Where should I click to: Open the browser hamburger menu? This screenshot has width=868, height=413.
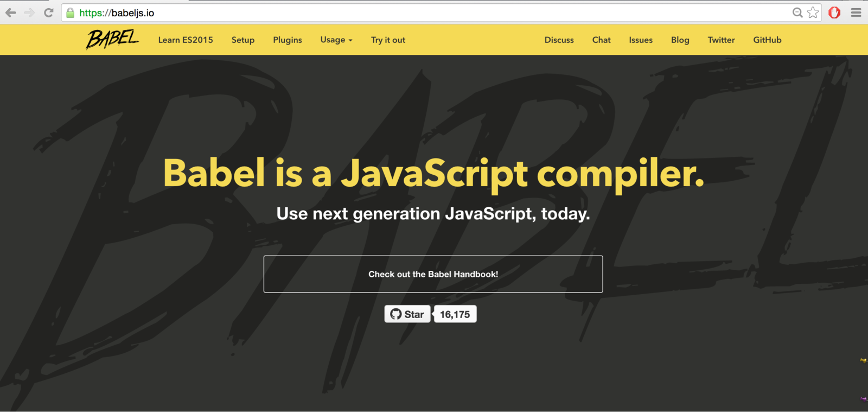click(856, 12)
